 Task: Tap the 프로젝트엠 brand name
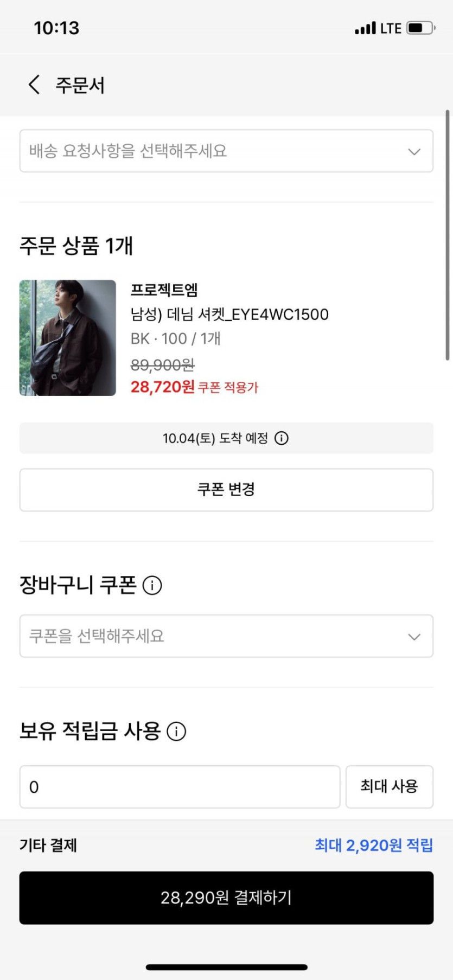tap(164, 290)
